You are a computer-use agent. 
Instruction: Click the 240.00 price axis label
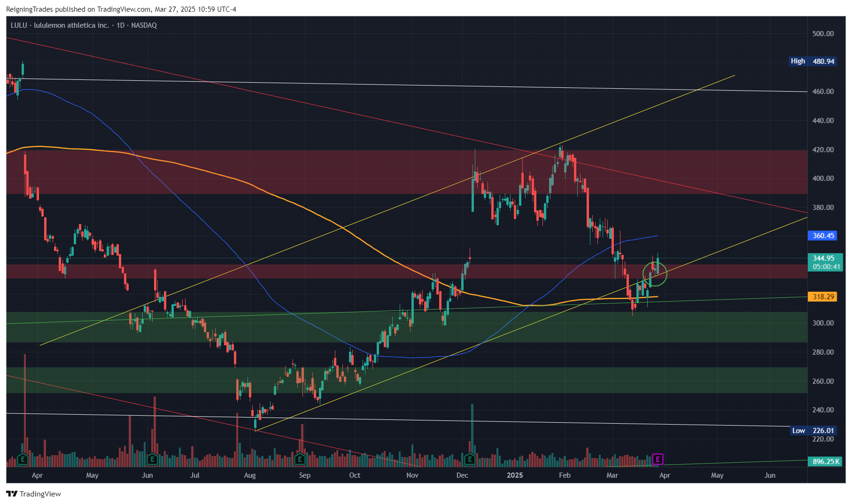click(x=823, y=410)
